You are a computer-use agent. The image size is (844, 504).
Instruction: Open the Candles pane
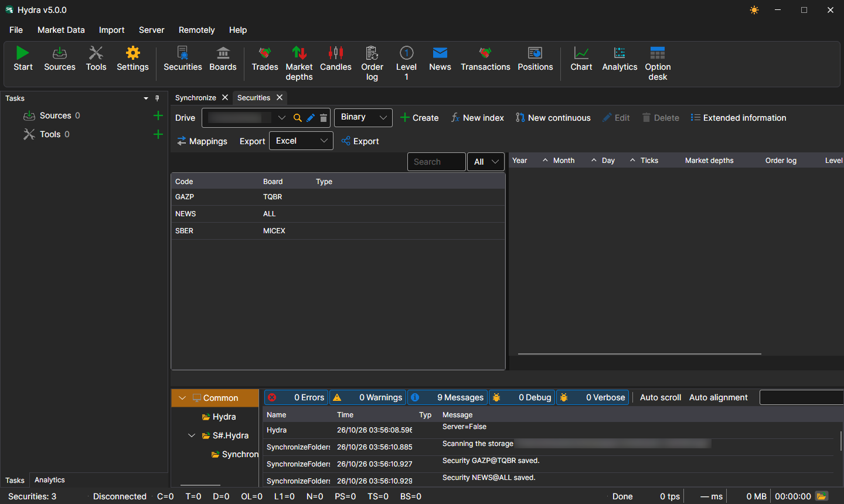(x=336, y=59)
